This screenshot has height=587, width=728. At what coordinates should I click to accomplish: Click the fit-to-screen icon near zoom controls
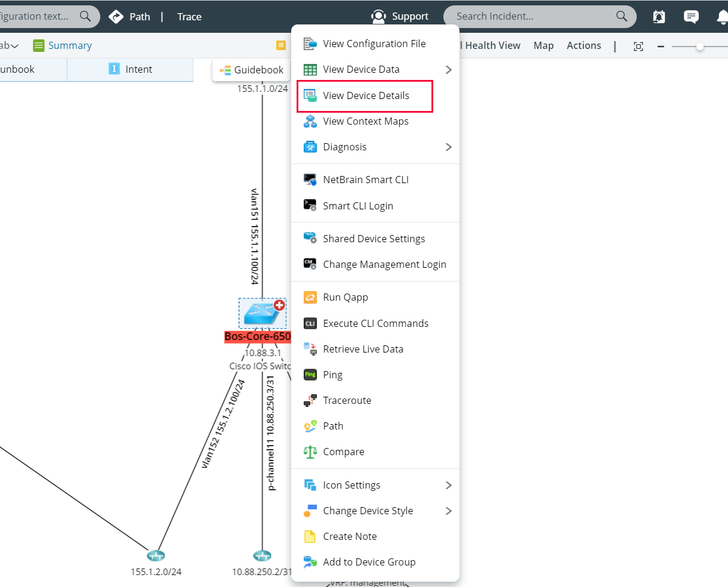click(x=638, y=46)
